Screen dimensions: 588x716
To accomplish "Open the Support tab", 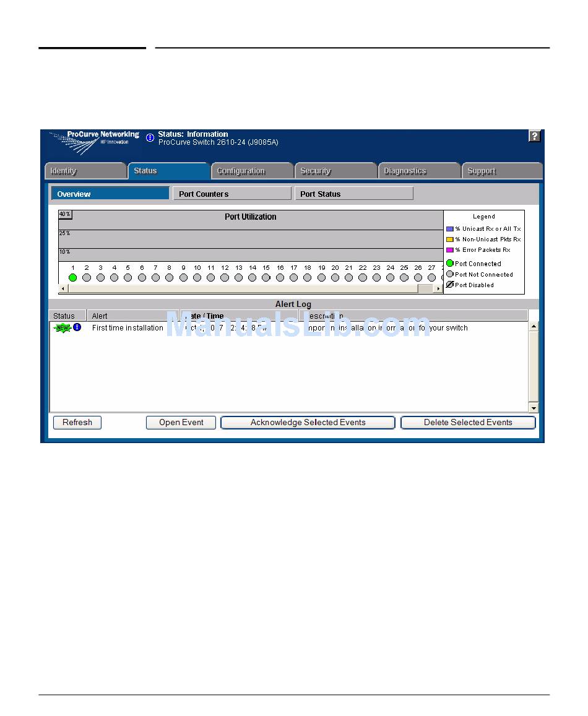I will tap(503, 171).
